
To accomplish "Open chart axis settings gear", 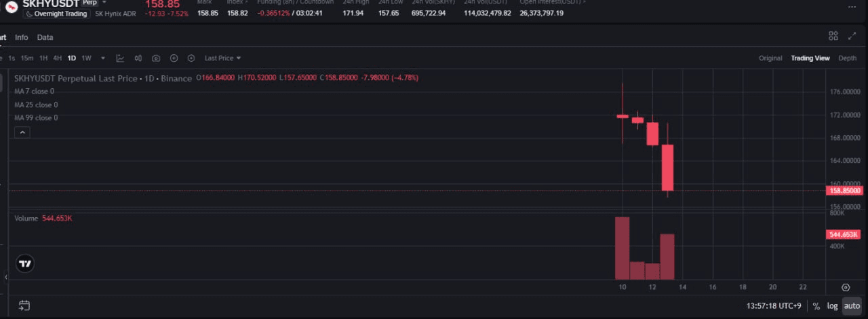I will tap(846, 288).
